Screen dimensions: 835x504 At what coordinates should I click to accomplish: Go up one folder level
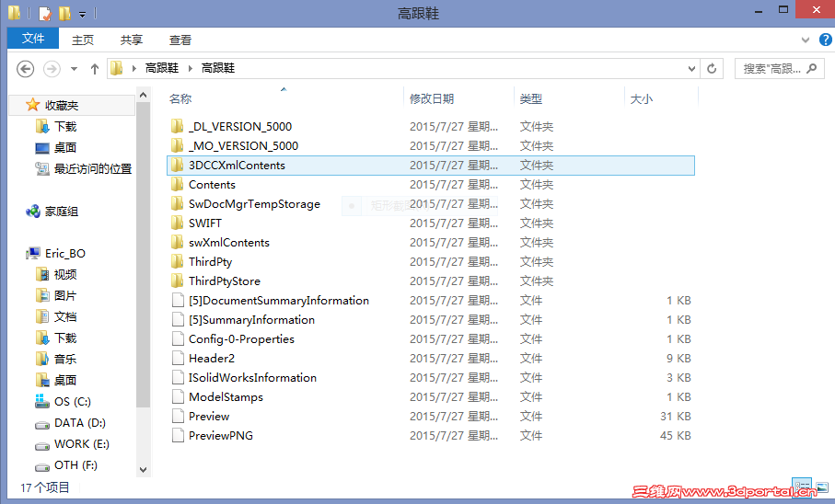click(x=95, y=69)
